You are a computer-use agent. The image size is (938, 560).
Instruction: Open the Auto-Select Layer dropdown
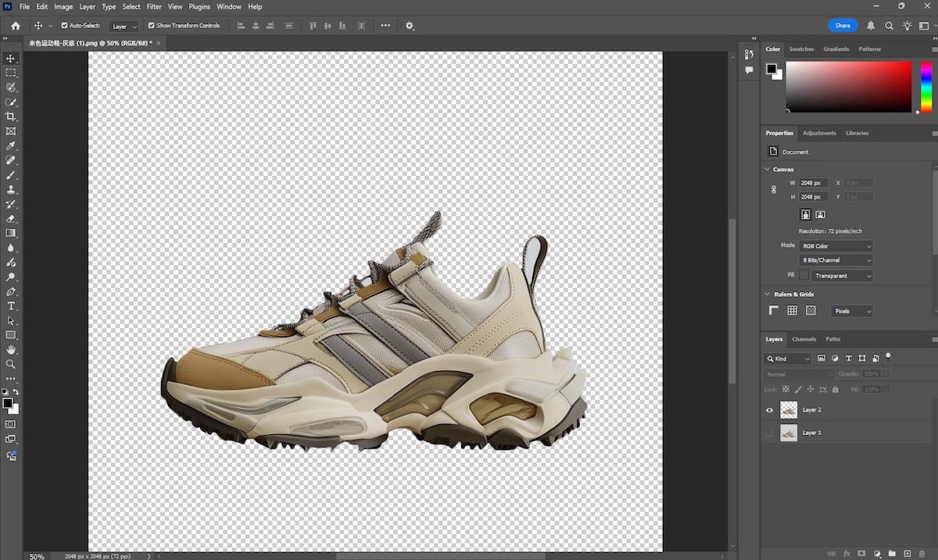(124, 27)
